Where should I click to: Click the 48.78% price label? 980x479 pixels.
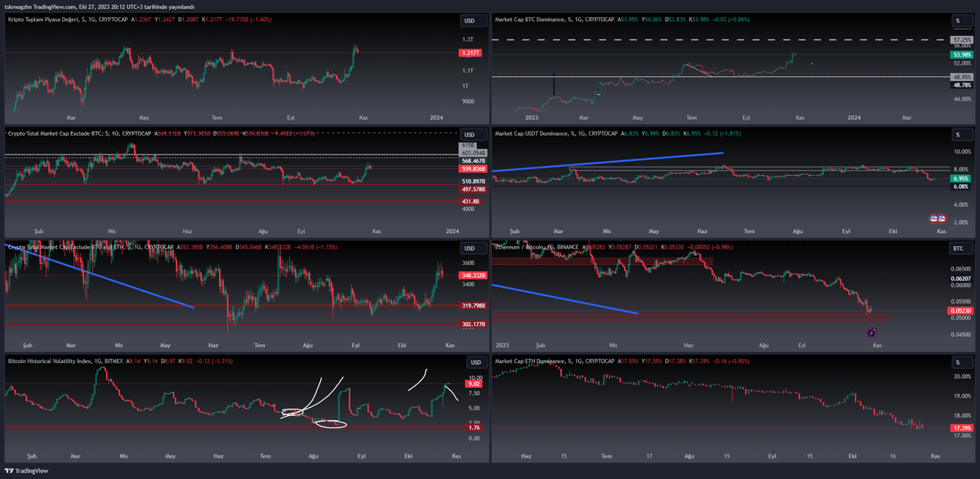(x=962, y=84)
